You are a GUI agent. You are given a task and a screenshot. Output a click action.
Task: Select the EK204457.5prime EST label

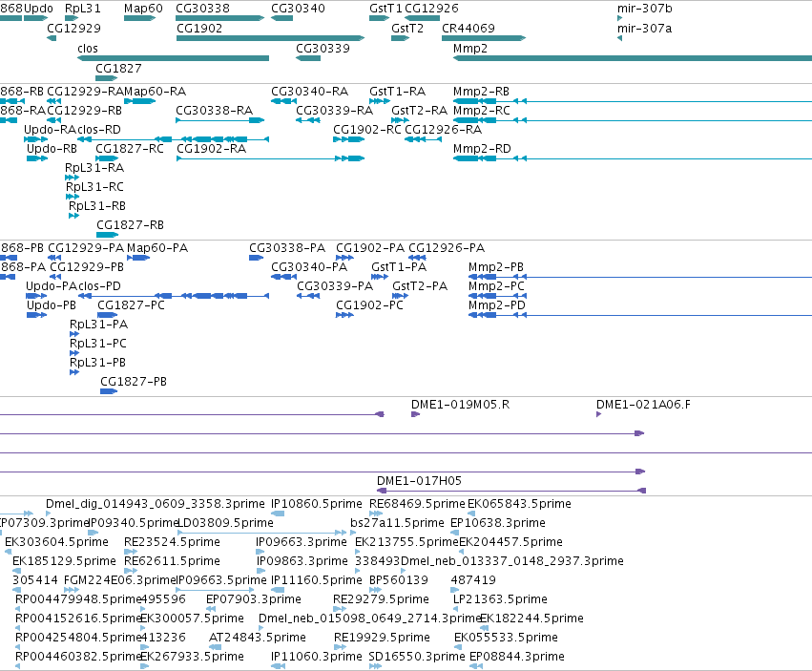510,542
